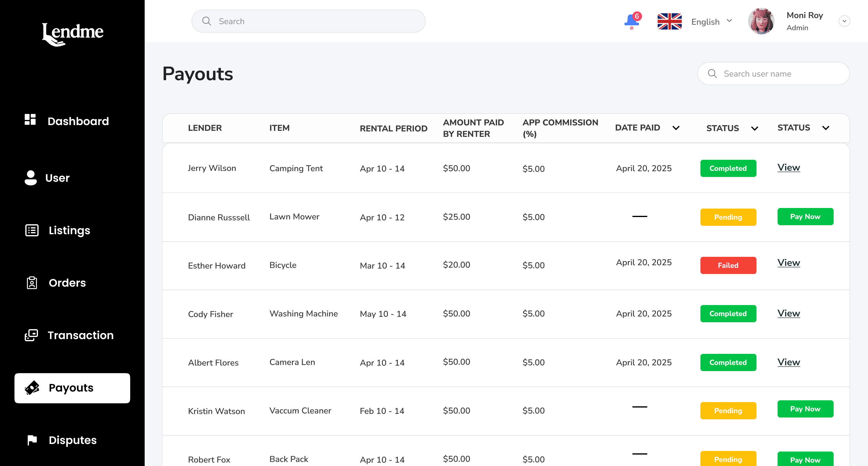
Task: Click the Orders clipboard icon
Action: [x=32, y=283]
